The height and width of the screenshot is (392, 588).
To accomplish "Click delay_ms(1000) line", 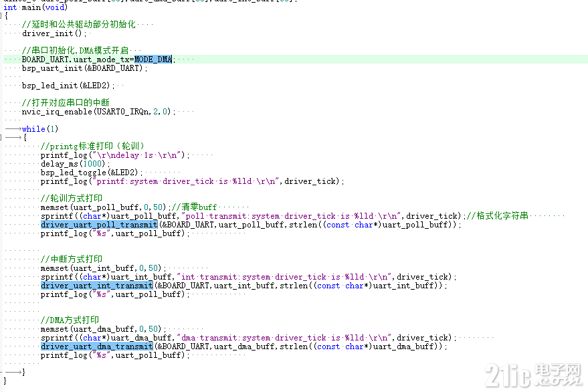I will coord(76,164).
